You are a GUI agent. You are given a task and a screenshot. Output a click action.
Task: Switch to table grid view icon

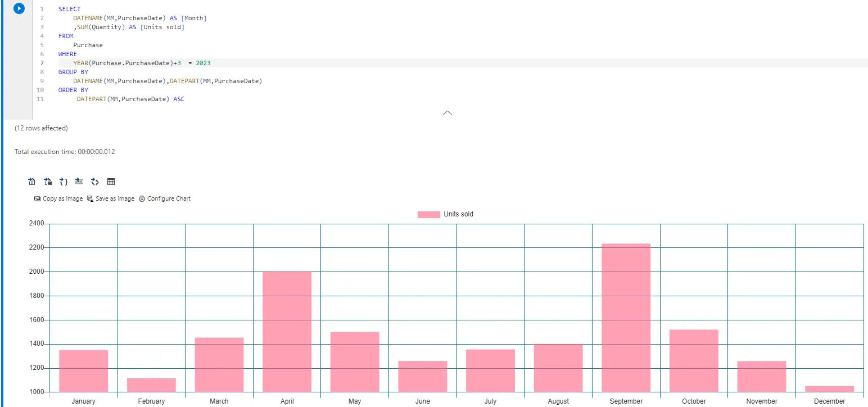coord(111,182)
